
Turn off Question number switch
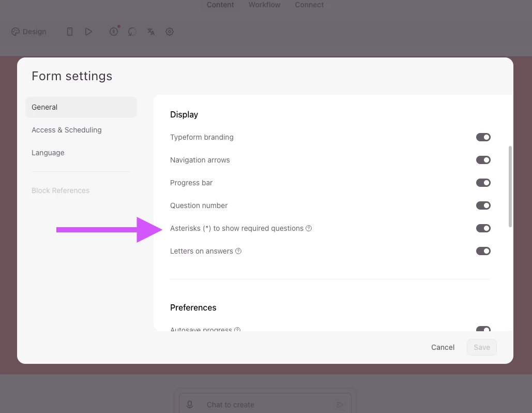coord(483,205)
